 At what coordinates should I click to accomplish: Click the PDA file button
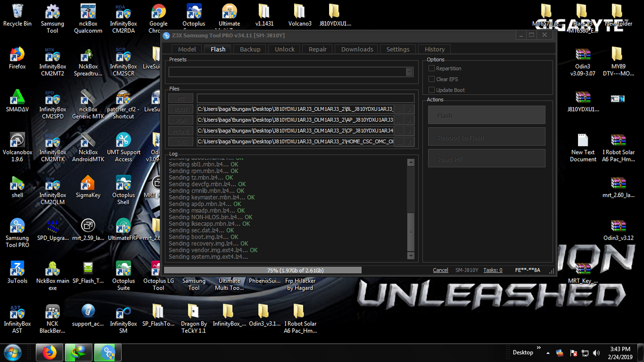[181, 120]
